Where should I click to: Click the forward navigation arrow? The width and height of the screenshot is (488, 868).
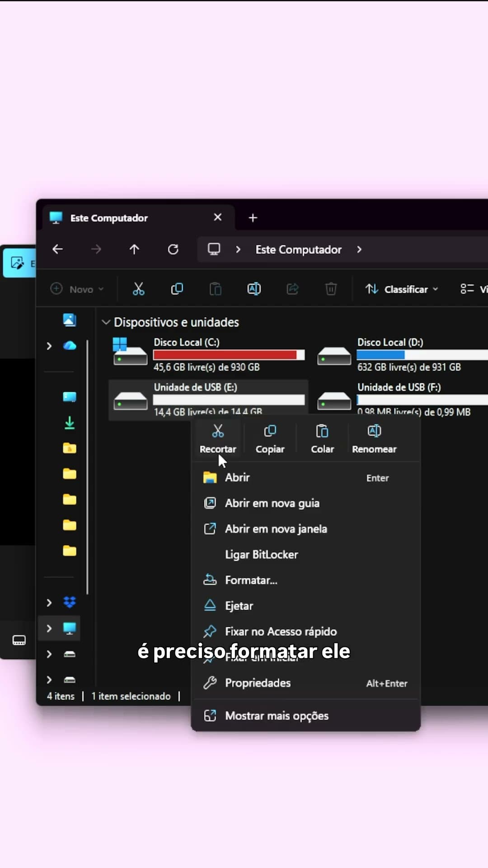coord(96,249)
